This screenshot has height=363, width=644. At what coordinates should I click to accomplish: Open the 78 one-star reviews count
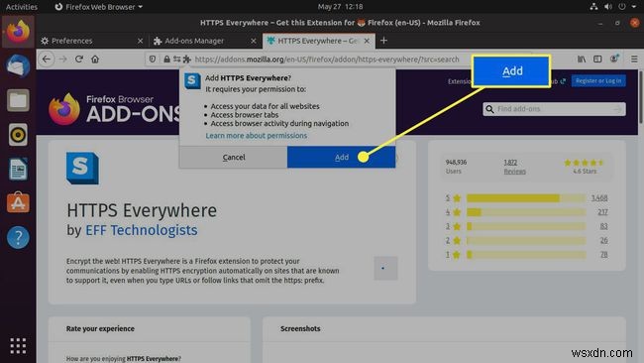tap(603, 255)
